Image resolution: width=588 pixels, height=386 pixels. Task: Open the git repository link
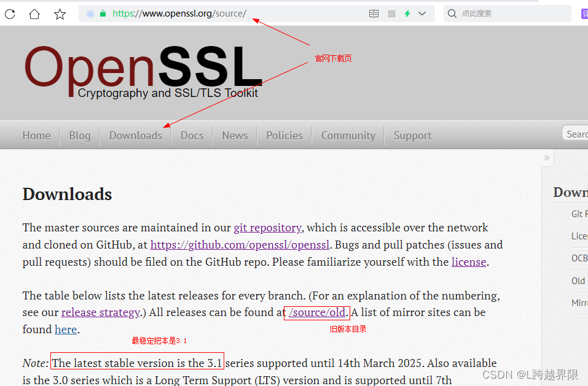click(267, 228)
